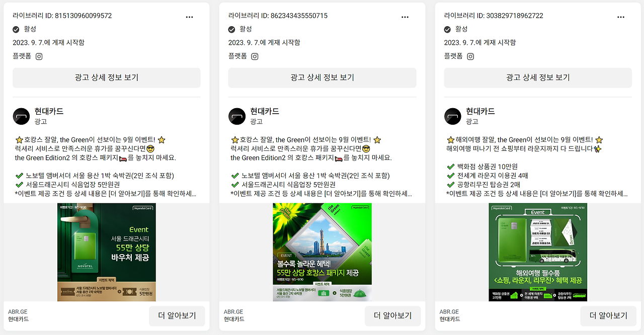Viewport: 644px width, 335px height.
Task: Open the green 호캉스 패키지 ad image
Action: [x=323, y=252]
